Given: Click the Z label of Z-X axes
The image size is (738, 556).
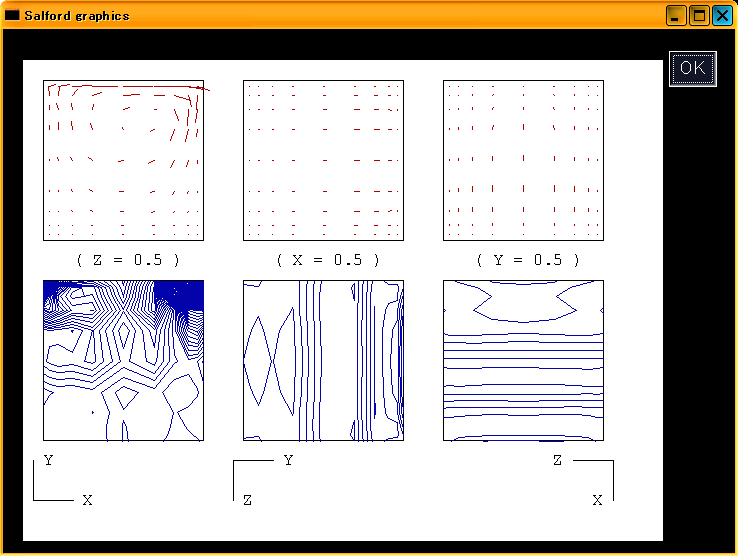Looking at the screenshot, I should [557, 460].
